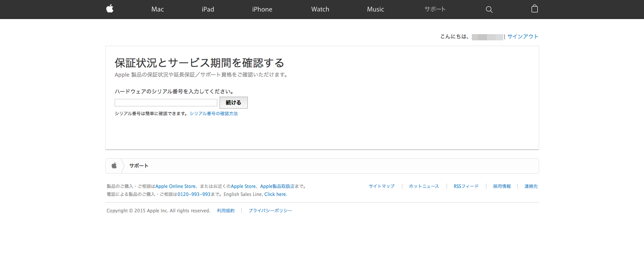The height and width of the screenshot is (262, 644).
Task: Open the 連絡先 footer link
Action: [531, 187]
